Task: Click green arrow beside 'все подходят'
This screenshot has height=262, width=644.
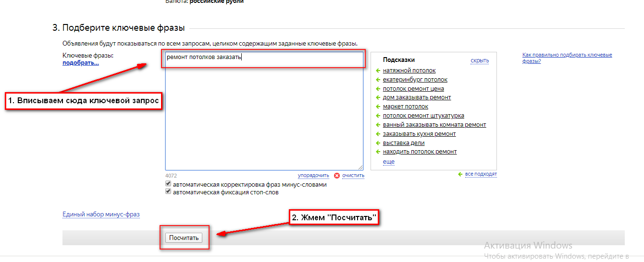Action: pos(460,174)
